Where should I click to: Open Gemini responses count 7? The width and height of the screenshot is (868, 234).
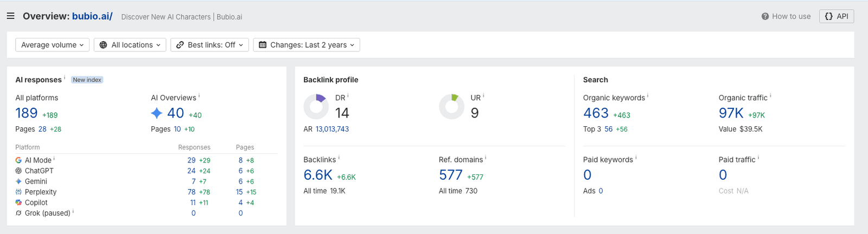click(194, 181)
